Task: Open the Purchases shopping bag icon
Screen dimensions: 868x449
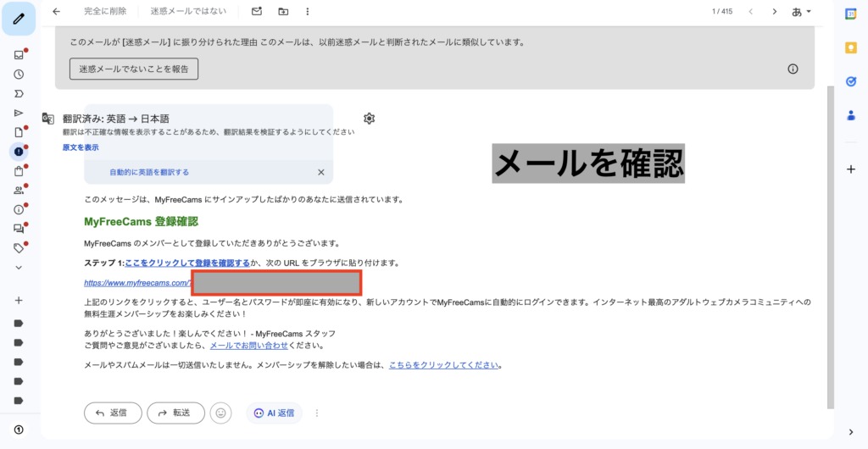Action: tap(19, 171)
